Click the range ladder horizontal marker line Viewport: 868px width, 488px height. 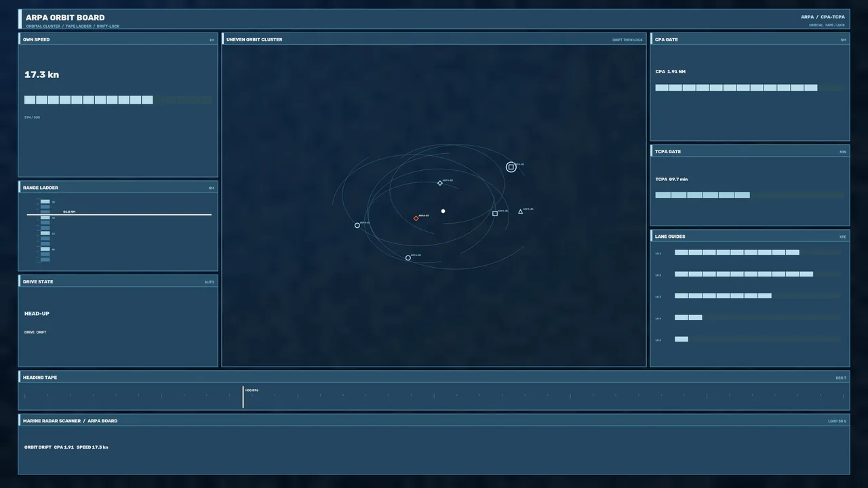[x=119, y=215]
